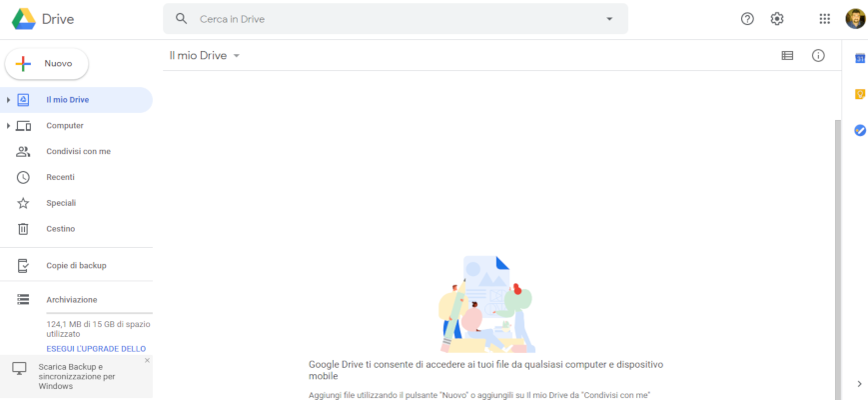
Task: Open Condivisi con me
Action: tap(76, 151)
